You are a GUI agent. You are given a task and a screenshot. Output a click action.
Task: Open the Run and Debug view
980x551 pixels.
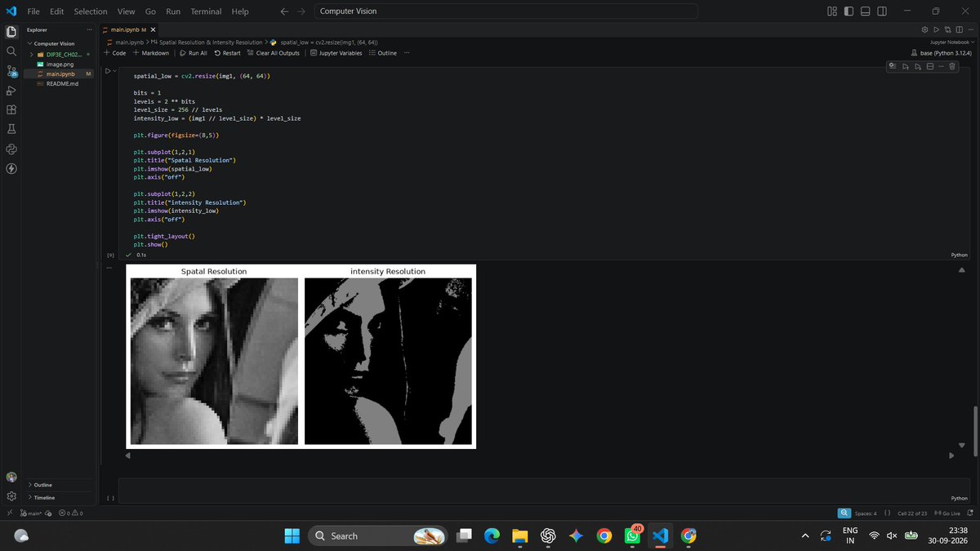[x=11, y=90]
